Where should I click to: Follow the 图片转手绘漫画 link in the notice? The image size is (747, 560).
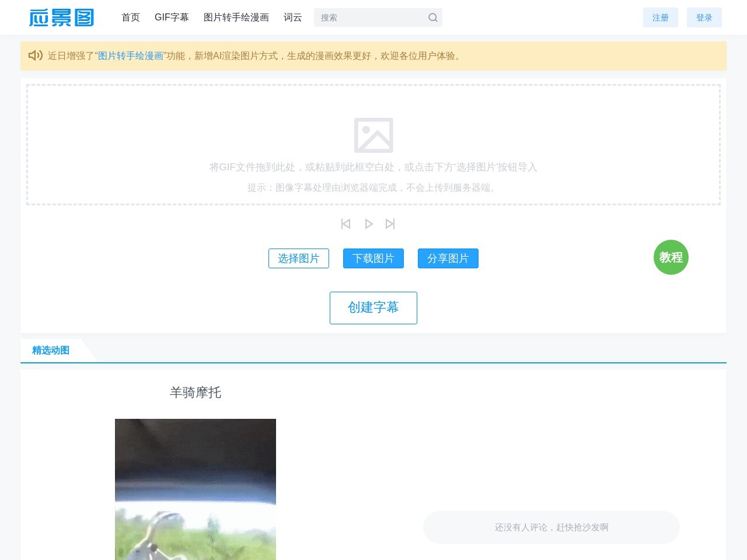pyautogui.click(x=131, y=56)
